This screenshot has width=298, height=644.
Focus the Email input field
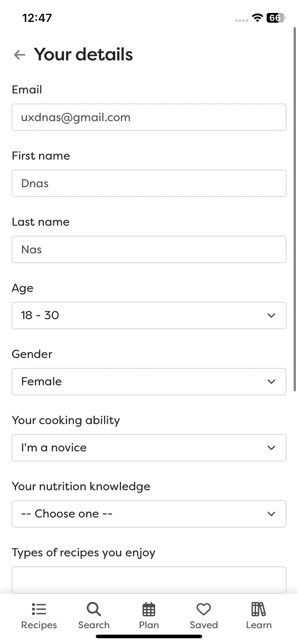(149, 117)
